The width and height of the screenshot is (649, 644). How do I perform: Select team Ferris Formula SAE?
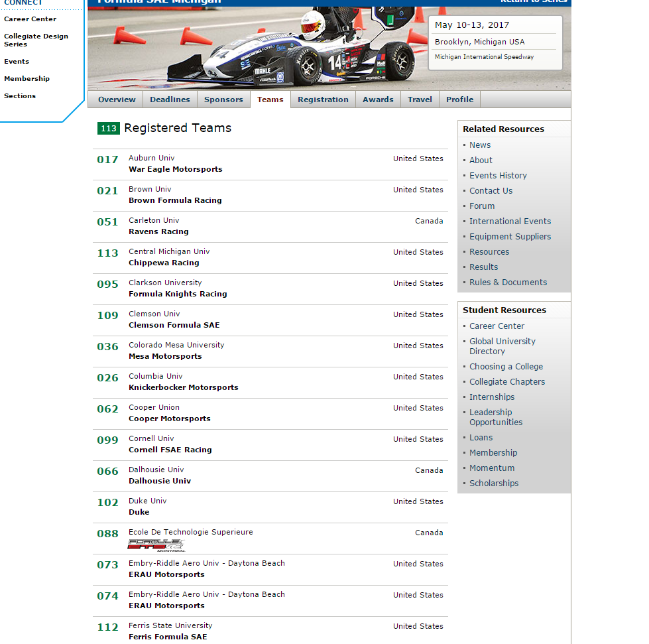tap(168, 637)
